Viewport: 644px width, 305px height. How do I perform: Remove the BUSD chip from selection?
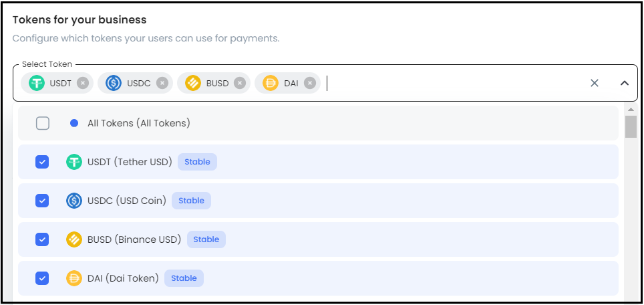[x=240, y=83]
